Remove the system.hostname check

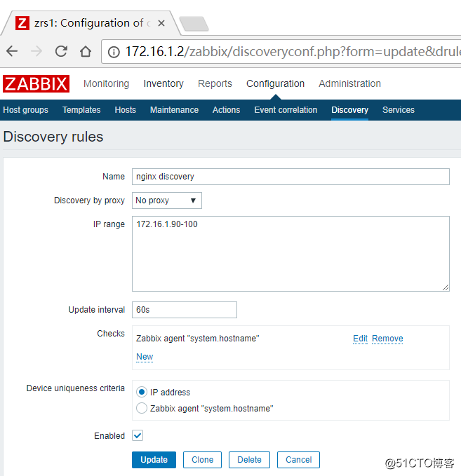click(387, 339)
